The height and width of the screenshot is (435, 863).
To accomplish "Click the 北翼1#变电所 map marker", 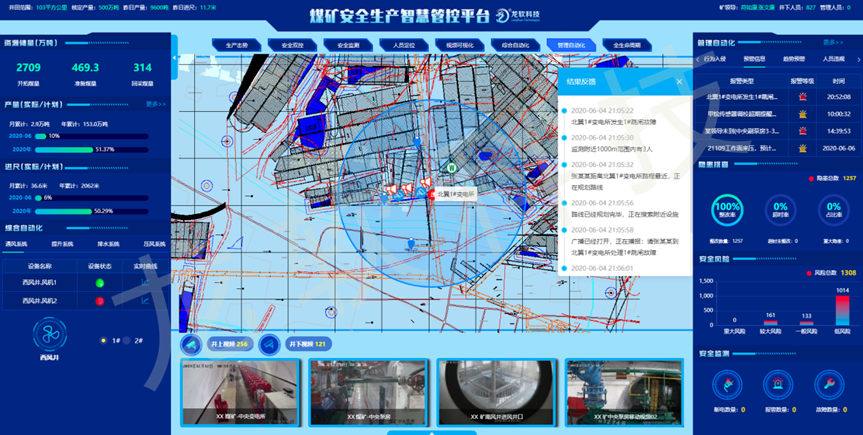I will tap(431, 195).
